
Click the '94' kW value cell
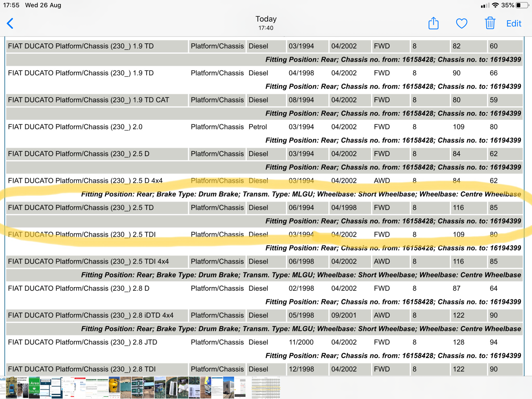point(494,342)
